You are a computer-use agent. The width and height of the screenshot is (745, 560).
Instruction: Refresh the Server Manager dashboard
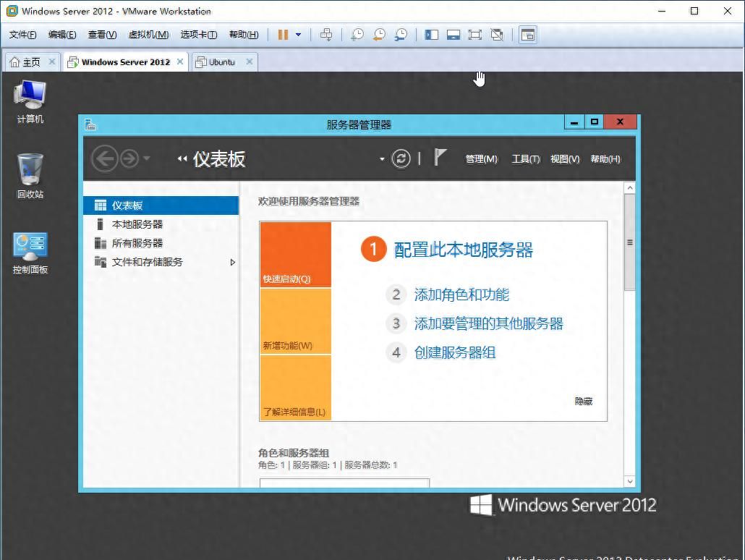coord(401,158)
